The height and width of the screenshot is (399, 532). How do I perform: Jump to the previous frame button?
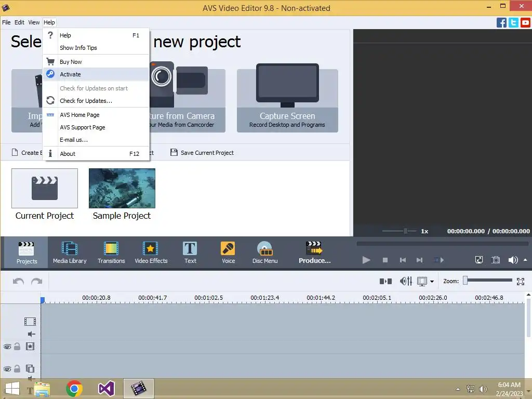(x=403, y=260)
